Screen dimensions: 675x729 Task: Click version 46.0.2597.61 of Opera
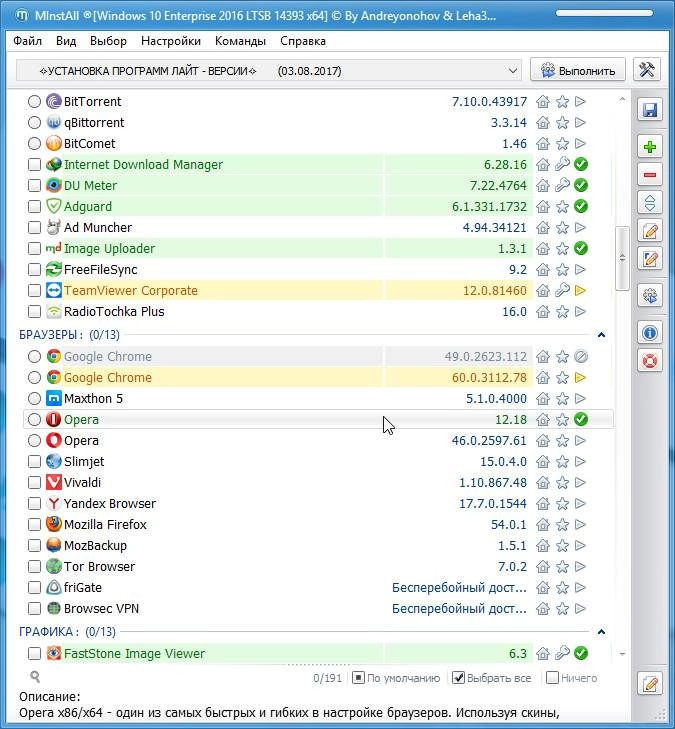coord(489,441)
